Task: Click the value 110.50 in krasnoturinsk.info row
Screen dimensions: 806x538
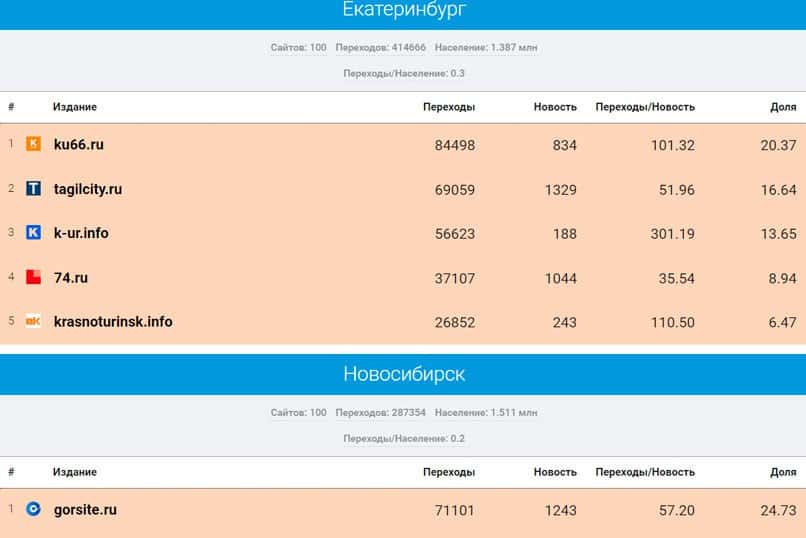Action: point(673,323)
